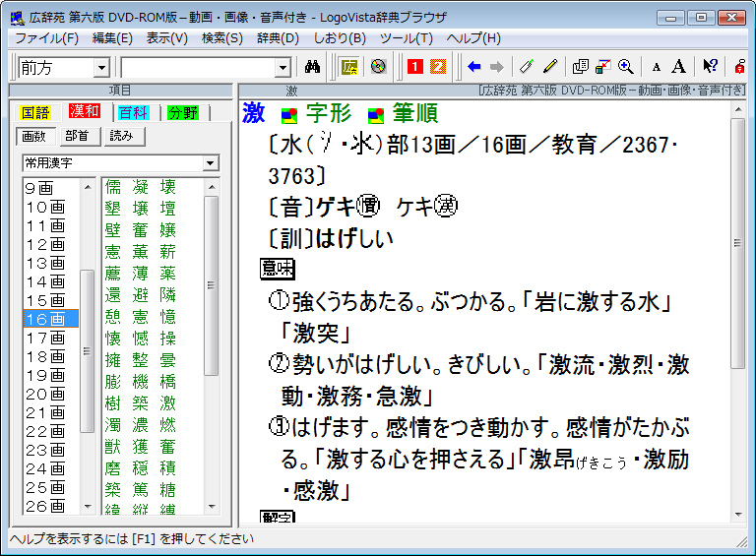
Task: Select 20画 in stroke list
Action: click(45, 394)
